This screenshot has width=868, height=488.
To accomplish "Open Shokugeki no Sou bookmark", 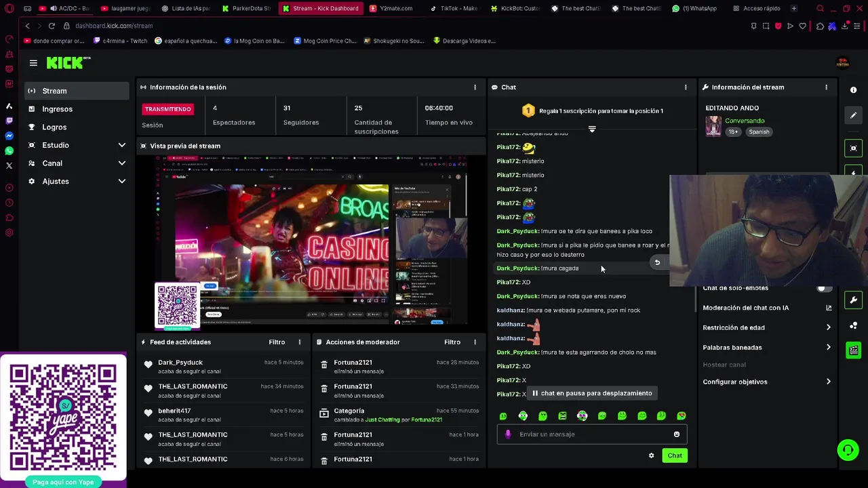I will coord(394,41).
